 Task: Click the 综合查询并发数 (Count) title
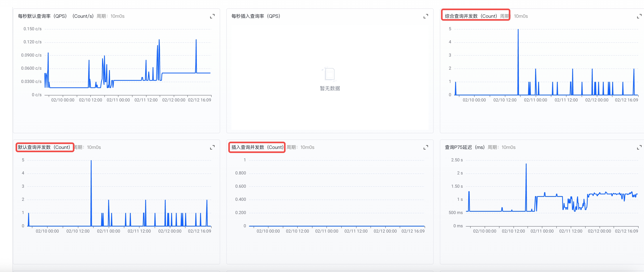coord(471,16)
